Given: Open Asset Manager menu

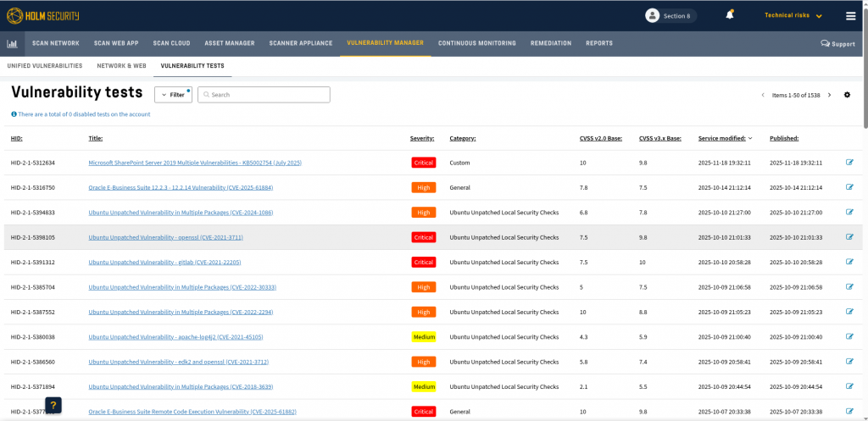Looking at the screenshot, I should (230, 43).
